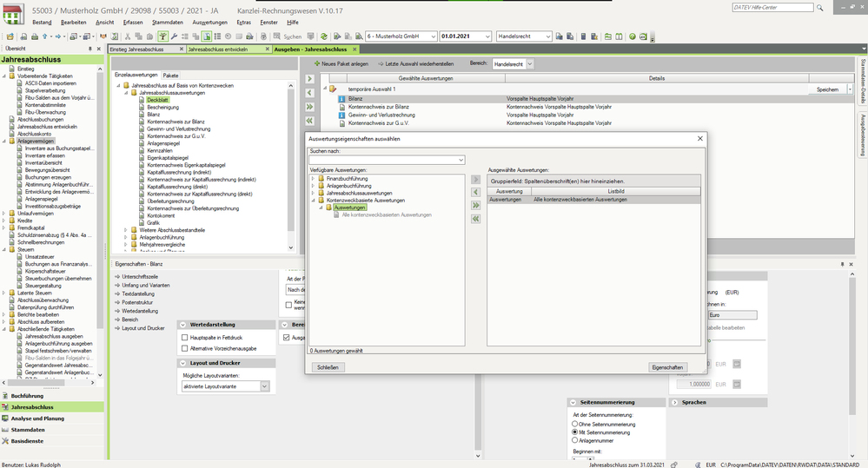Screen dimensions: 868x468
Task: Click the Suchen nach input field
Action: coord(382,160)
